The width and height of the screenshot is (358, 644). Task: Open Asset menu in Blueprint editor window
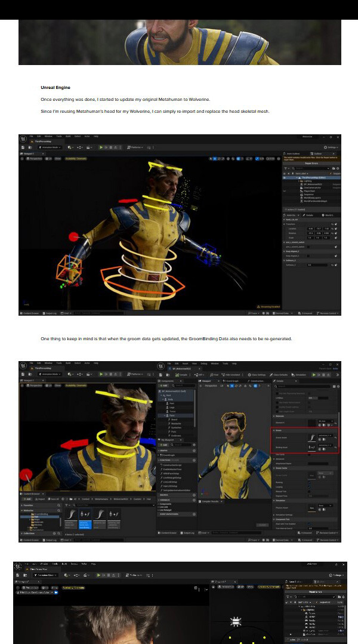point(185,363)
